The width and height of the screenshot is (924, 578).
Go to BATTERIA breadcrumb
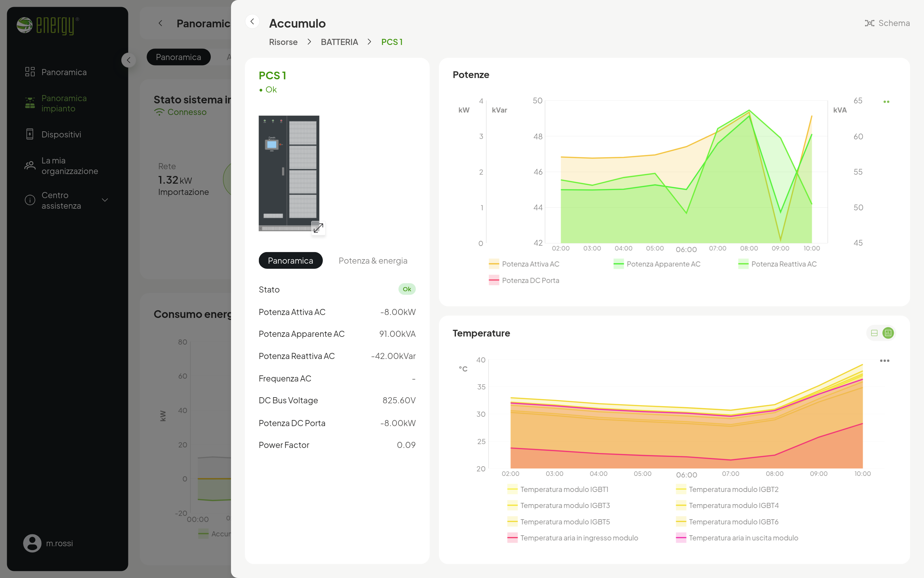pos(339,42)
